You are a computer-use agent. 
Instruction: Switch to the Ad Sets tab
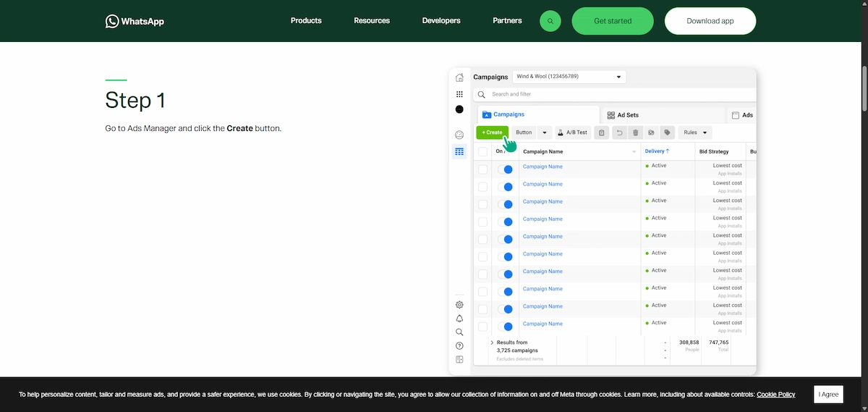coord(663,115)
